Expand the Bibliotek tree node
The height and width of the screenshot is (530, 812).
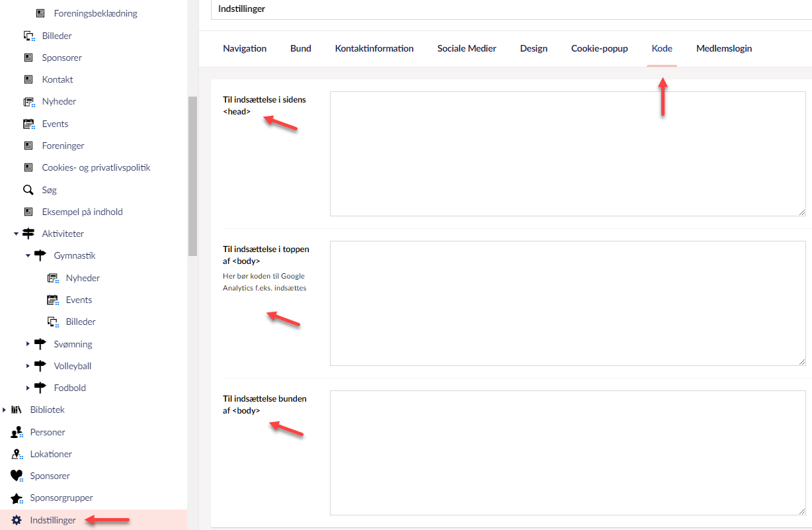5,410
